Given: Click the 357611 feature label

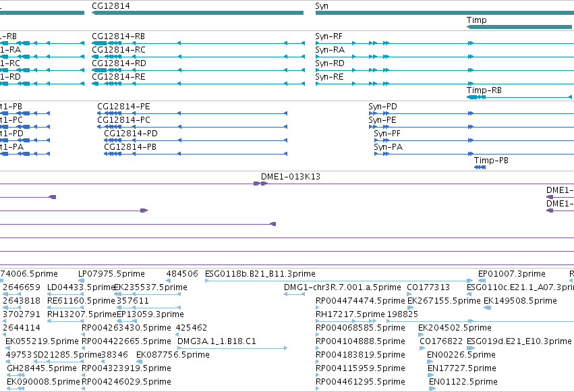Looking at the screenshot, I should (133, 301).
